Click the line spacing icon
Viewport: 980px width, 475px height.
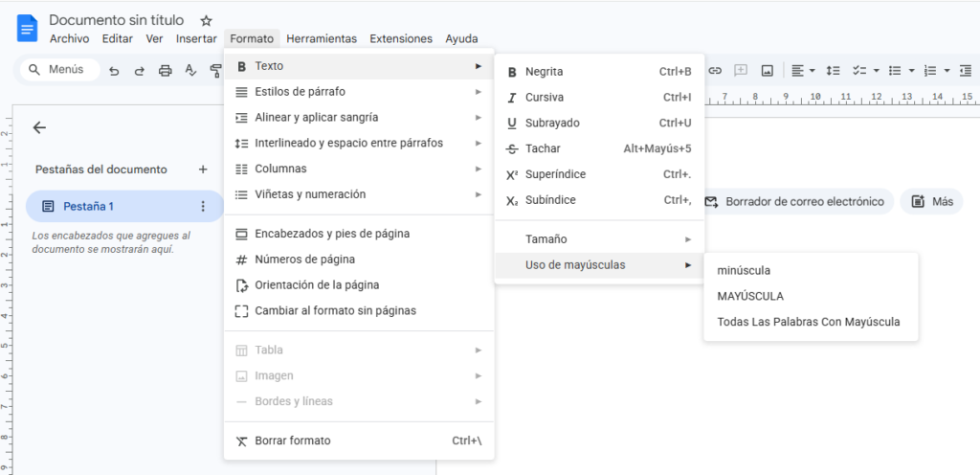click(x=833, y=71)
